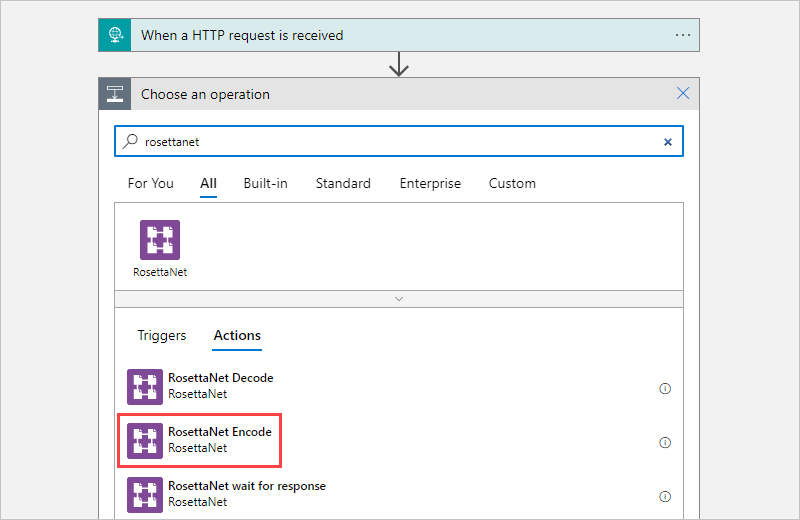Open the Enterprise connectors tab

click(x=430, y=184)
